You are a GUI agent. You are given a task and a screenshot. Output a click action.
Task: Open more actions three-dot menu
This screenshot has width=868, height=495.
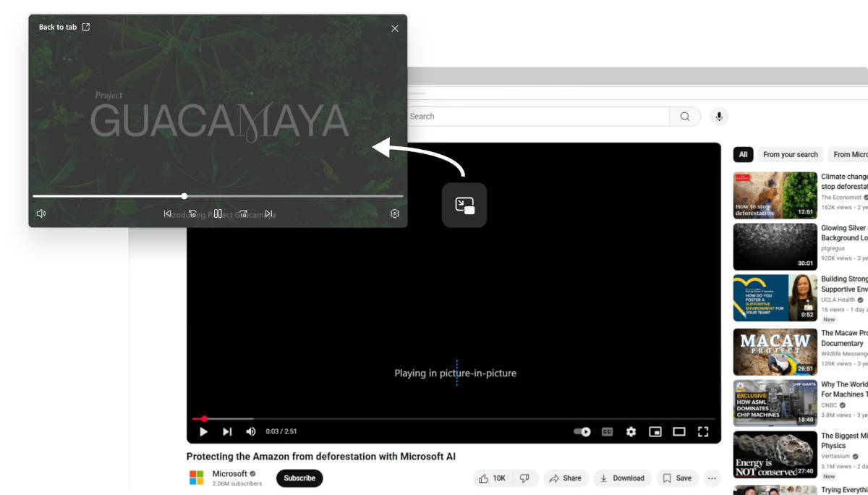pyautogui.click(x=712, y=478)
